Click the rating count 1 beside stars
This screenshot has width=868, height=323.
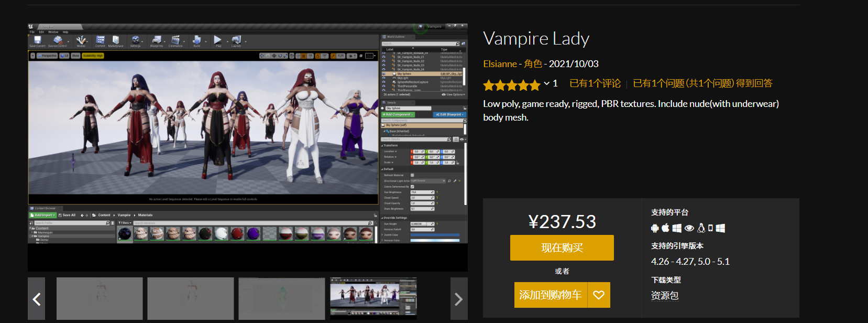[555, 83]
